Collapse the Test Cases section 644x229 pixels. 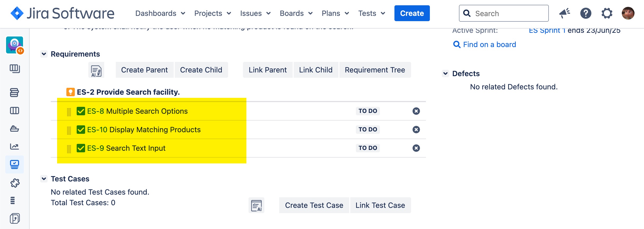coord(44,179)
